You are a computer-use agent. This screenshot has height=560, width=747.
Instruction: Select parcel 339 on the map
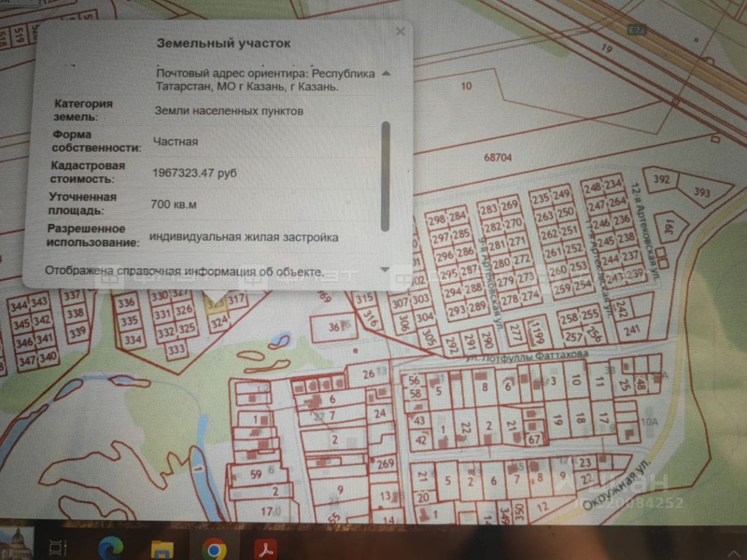(77, 332)
